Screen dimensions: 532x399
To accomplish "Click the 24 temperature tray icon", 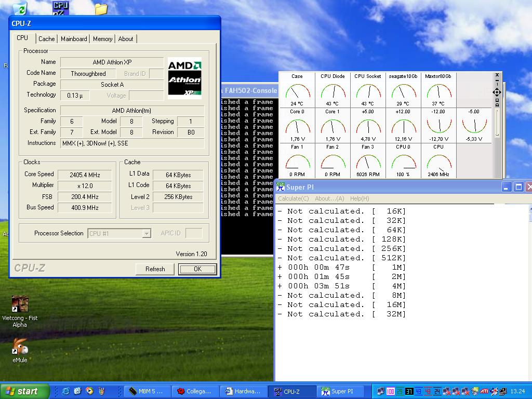I will [x=437, y=391].
